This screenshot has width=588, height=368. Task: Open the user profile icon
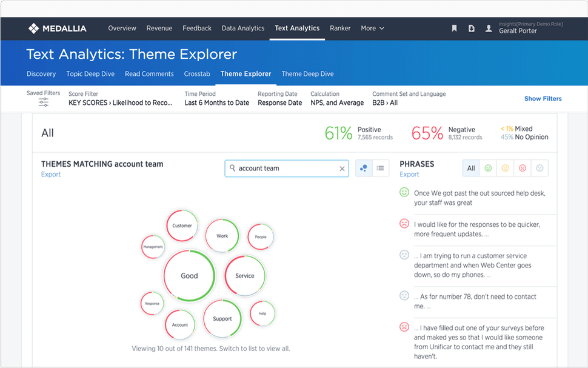pyautogui.click(x=489, y=28)
